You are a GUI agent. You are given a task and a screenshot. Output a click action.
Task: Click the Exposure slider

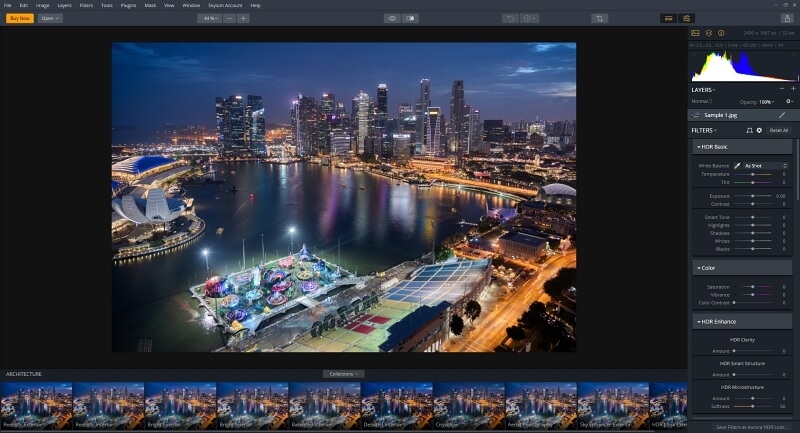(753, 196)
